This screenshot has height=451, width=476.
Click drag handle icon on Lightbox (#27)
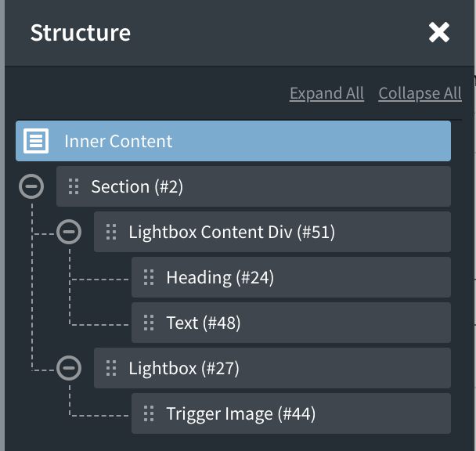(111, 368)
